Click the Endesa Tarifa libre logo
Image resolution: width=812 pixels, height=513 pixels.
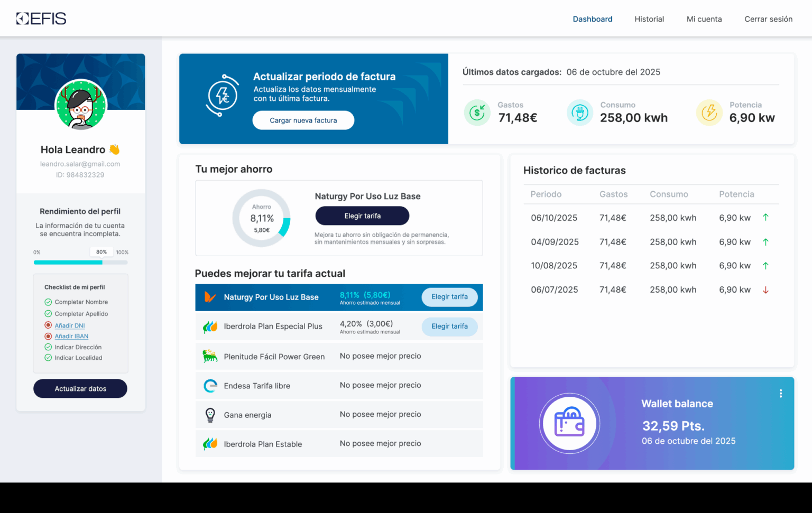[x=210, y=386]
